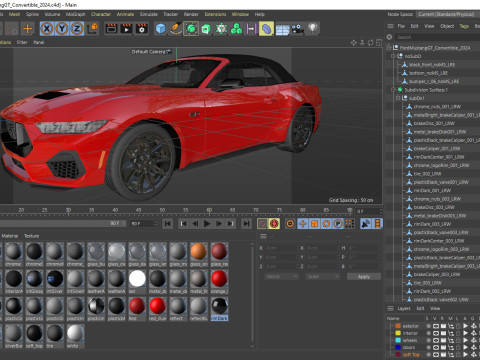The height and width of the screenshot is (360, 480).
Task: Open the Extensions menu
Action: pos(215,14)
